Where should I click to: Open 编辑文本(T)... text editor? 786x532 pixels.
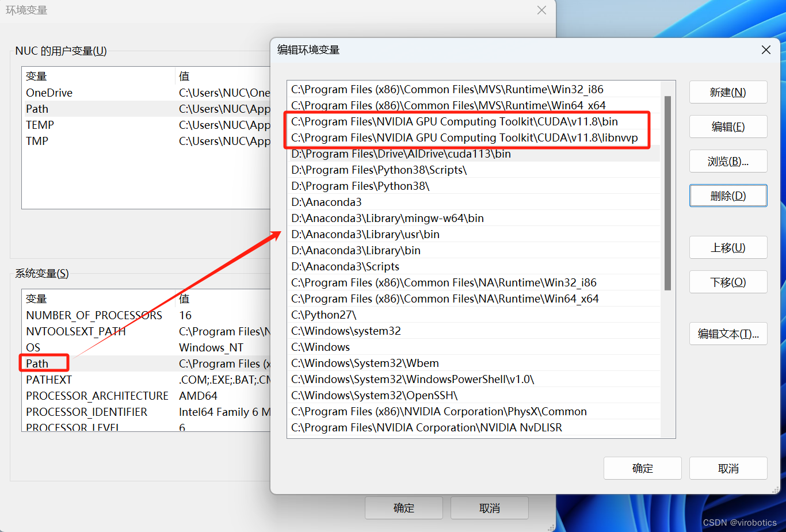point(728,334)
